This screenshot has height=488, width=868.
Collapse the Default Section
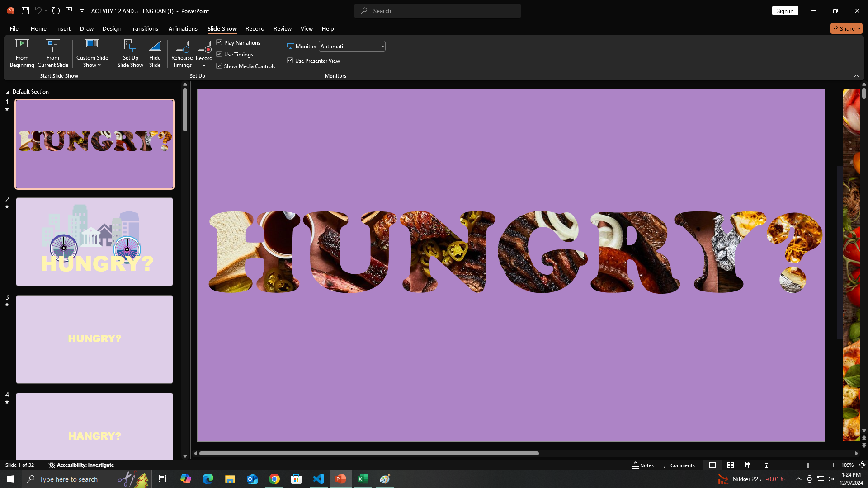pos(7,92)
